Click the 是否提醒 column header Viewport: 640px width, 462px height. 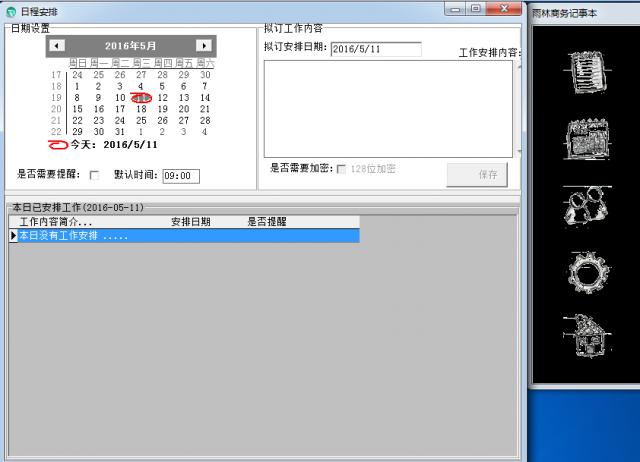point(267,222)
